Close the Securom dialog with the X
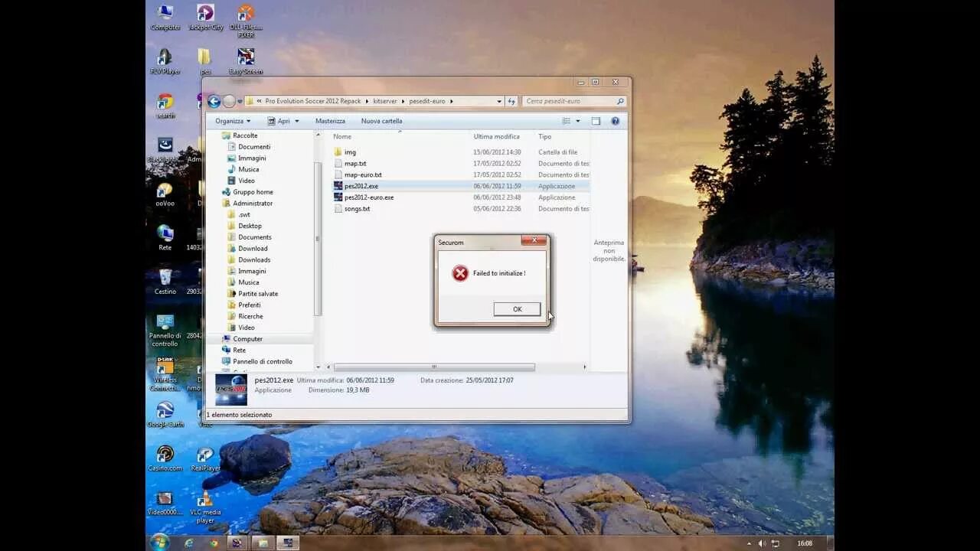This screenshot has width=980, height=551. pyautogui.click(x=534, y=240)
